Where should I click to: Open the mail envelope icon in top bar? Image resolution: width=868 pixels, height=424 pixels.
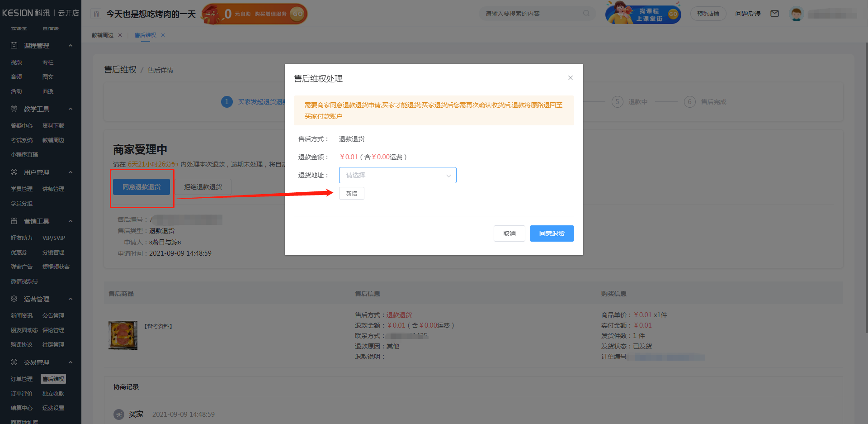(774, 14)
